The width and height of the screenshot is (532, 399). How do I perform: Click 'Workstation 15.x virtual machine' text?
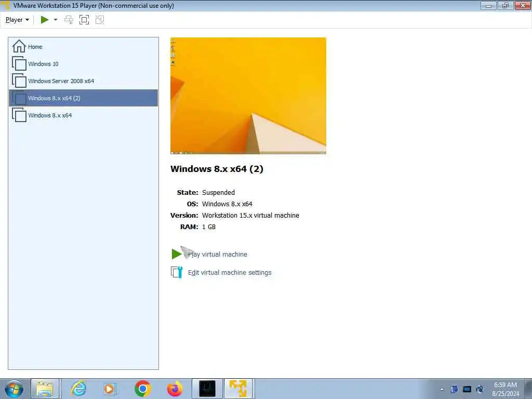pos(250,215)
